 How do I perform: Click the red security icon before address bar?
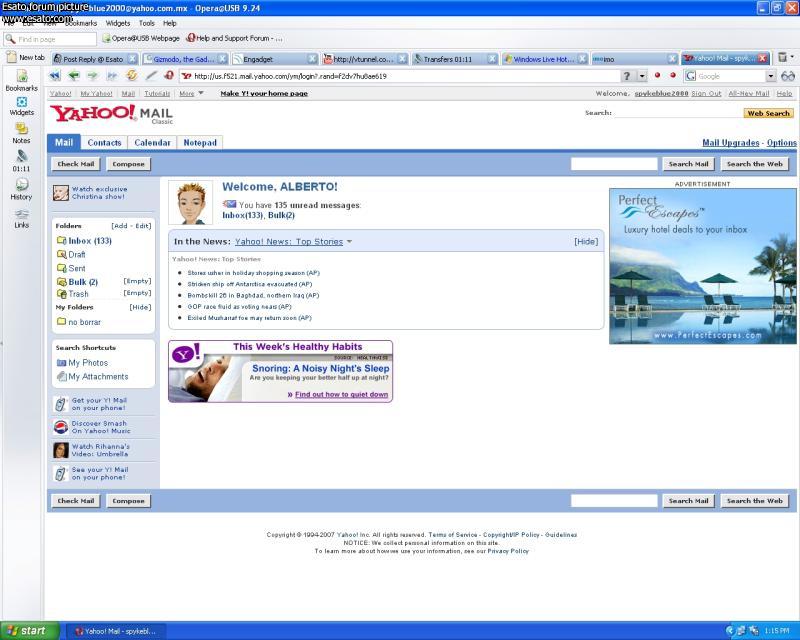tap(169, 76)
